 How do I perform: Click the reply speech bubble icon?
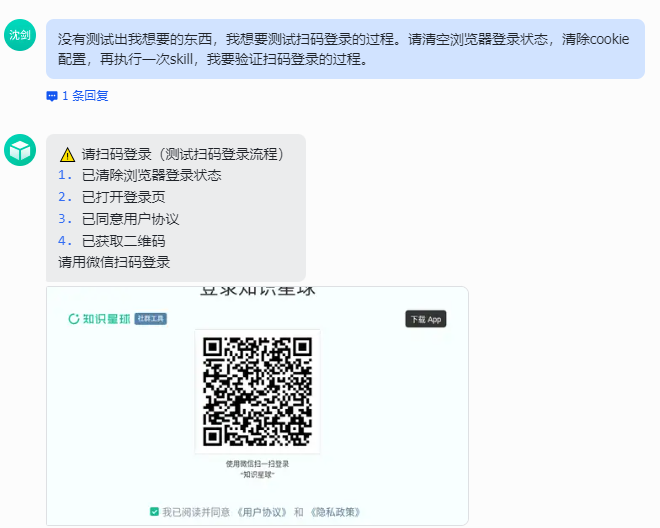tap(52, 96)
